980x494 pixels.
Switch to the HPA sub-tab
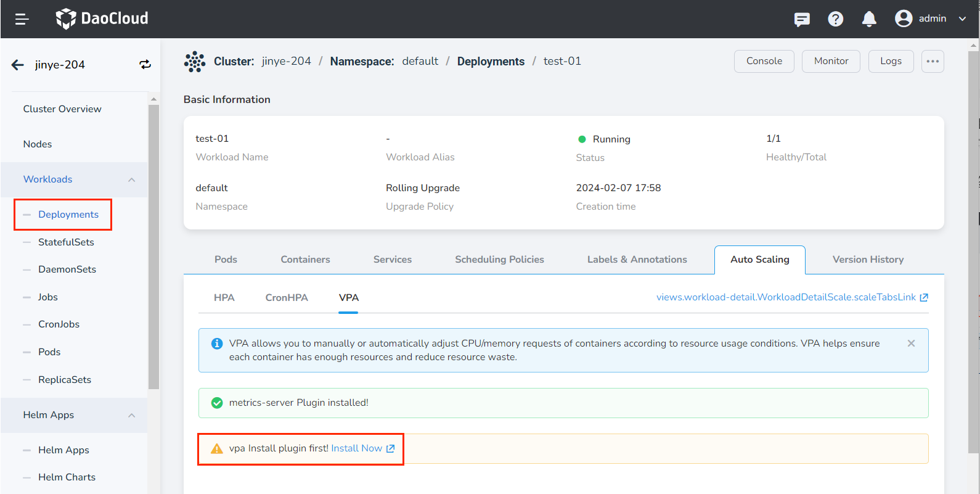pyautogui.click(x=224, y=297)
